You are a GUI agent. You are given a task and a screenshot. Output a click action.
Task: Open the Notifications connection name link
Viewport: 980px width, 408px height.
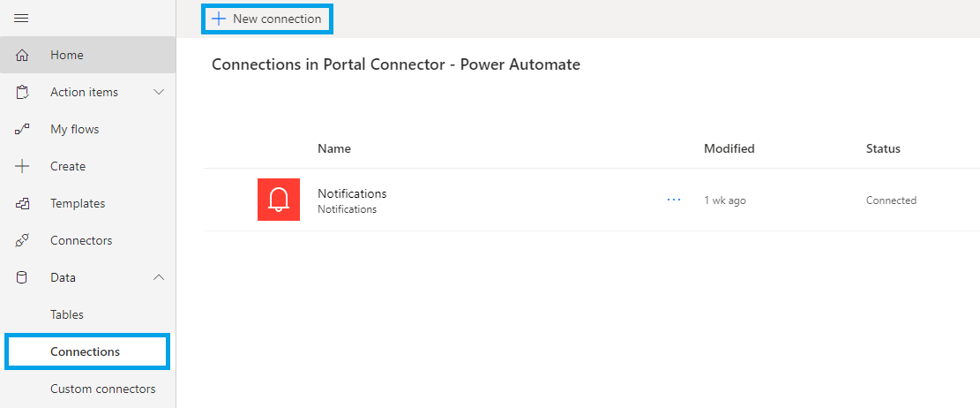[x=352, y=193]
